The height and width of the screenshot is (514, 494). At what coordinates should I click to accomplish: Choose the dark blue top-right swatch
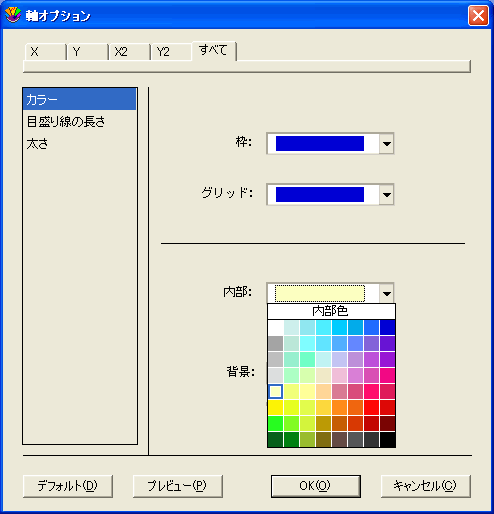pyautogui.click(x=387, y=327)
